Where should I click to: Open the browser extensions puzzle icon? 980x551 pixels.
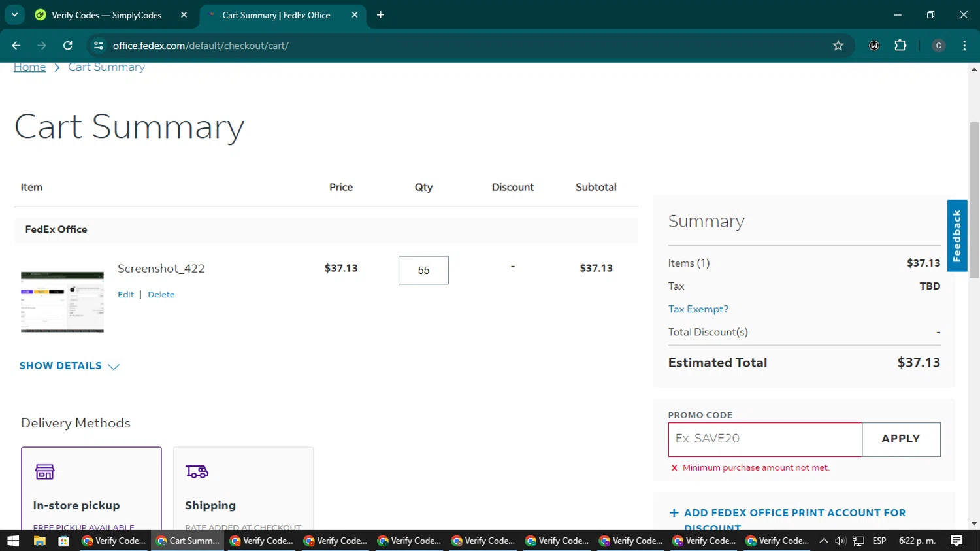tap(900, 46)
